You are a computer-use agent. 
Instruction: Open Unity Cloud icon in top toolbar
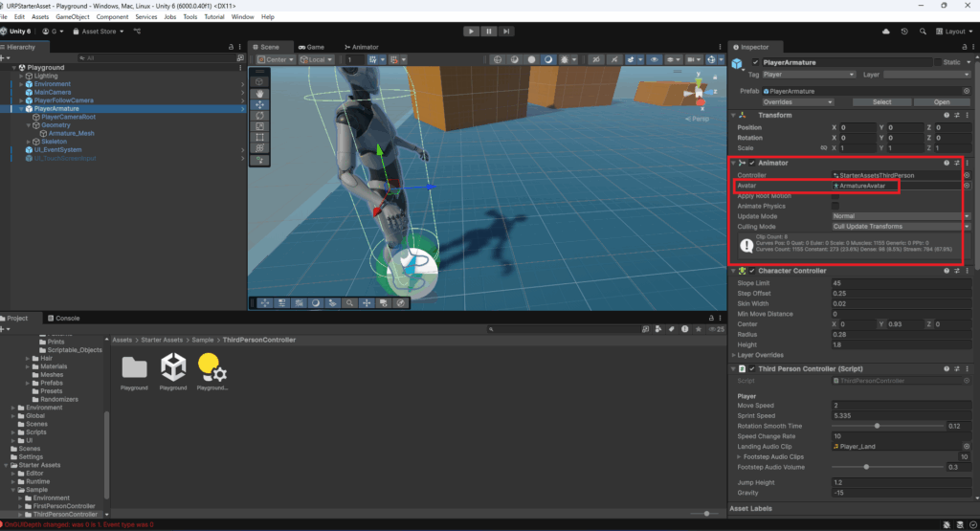[x=885, y=32]
